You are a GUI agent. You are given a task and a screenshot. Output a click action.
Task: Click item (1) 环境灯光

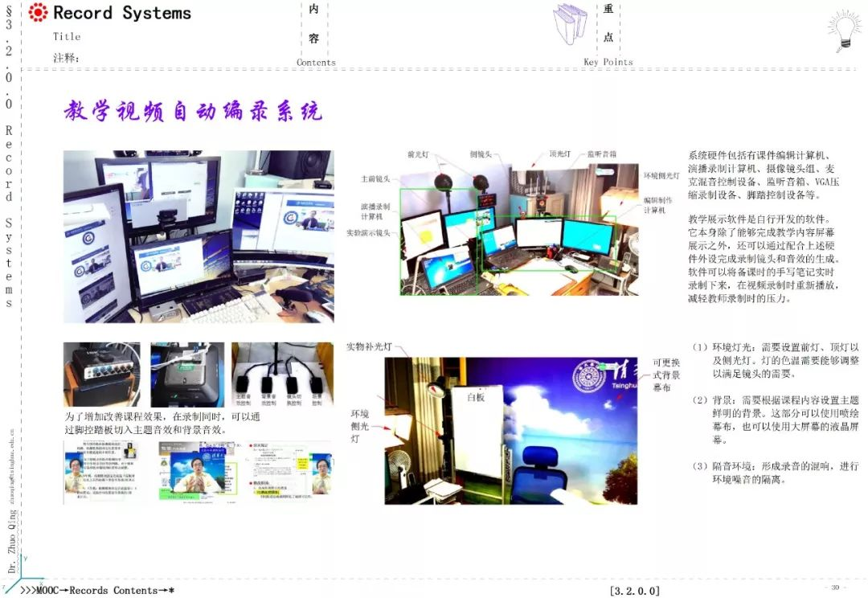(775, 360)
